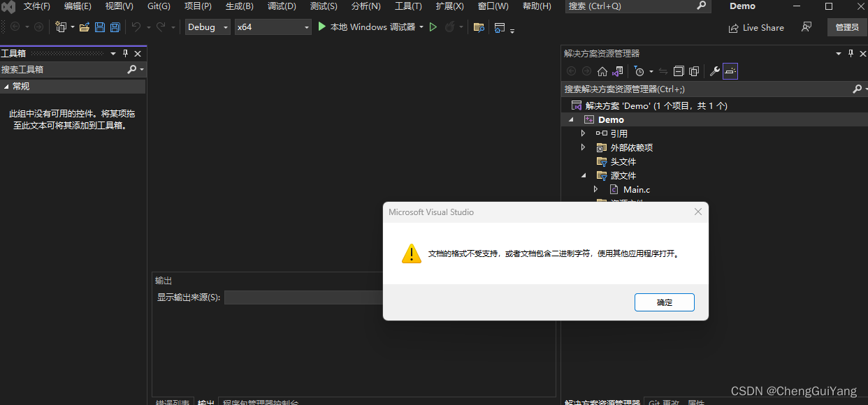Click the redo arrow icon
This screenshot has width=868, height=405.
point(161,27)
